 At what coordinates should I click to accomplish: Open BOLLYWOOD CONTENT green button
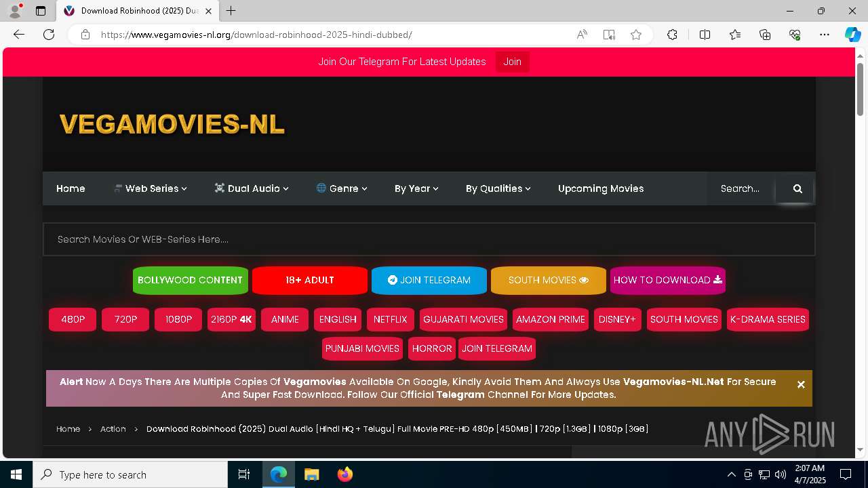pyautogui.click(x=190, y=280)
